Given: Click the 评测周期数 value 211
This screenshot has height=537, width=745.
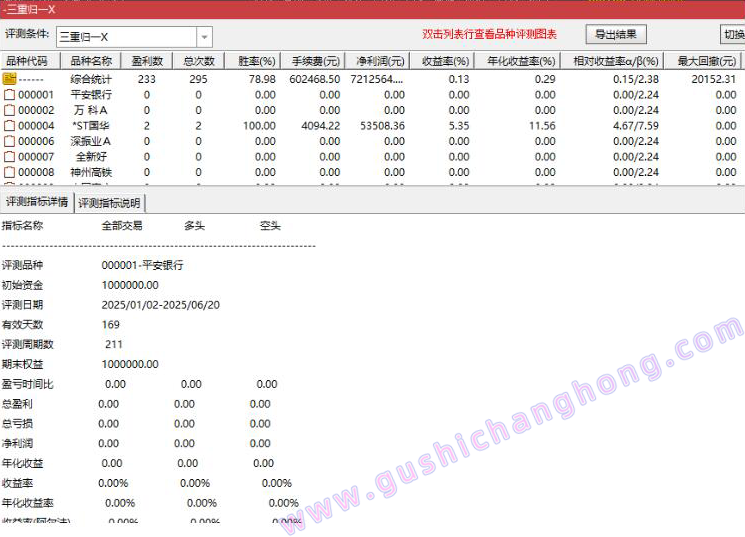Looking at the screenshot, I should (x=114, y=345).
